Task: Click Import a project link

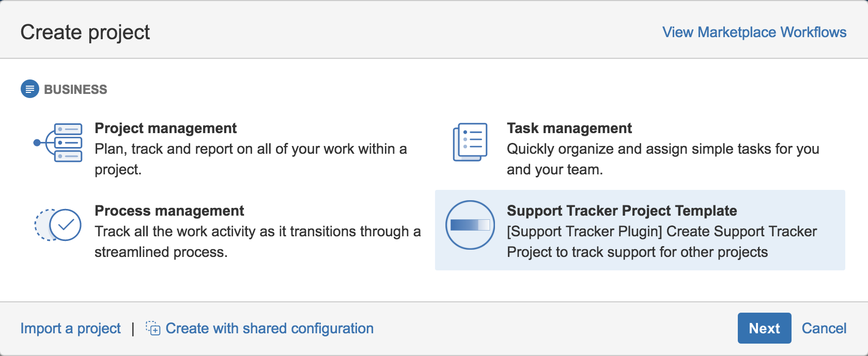Action: (x=70, y=328)
